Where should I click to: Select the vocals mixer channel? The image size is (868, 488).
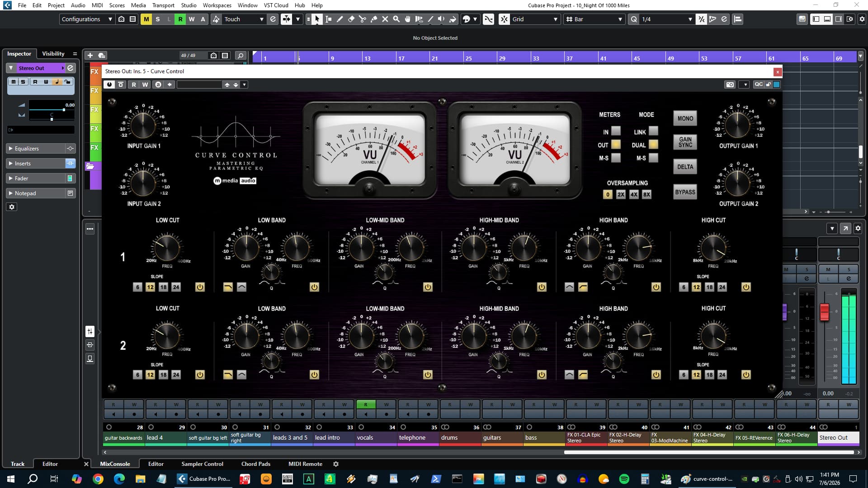click(x=376, y=437)
